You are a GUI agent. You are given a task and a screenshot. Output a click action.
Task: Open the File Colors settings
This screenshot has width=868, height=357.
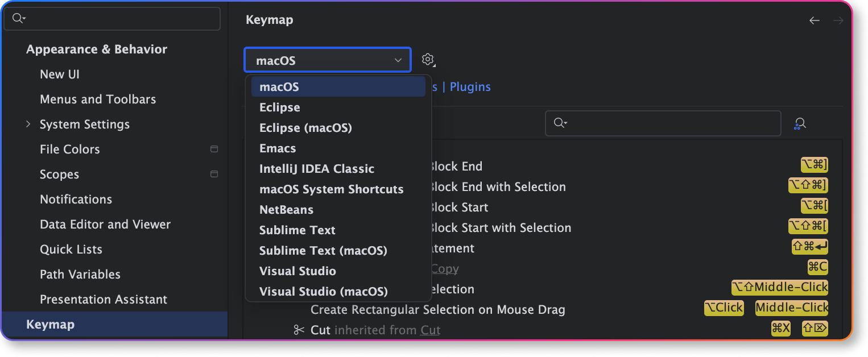pos(70,150)
